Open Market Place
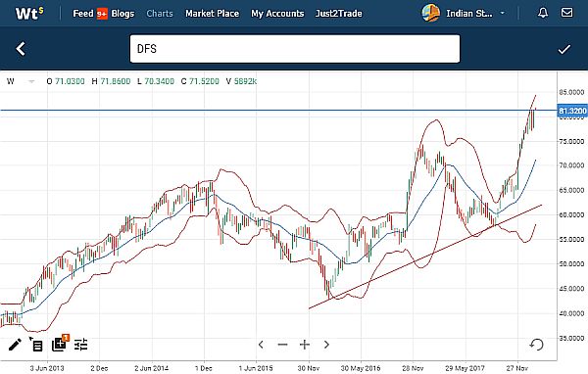This screenshot has height=374, width=588. pos(212,14)
